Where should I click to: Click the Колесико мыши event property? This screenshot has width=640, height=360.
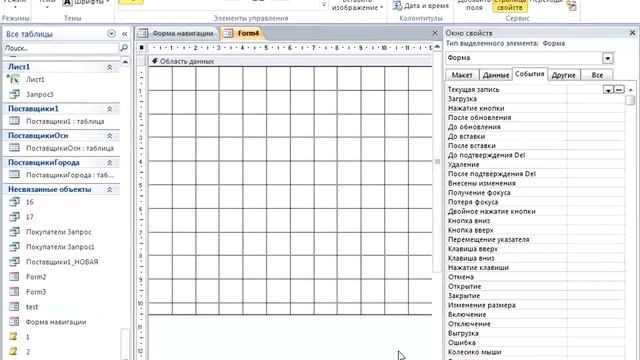pos(536,352)
